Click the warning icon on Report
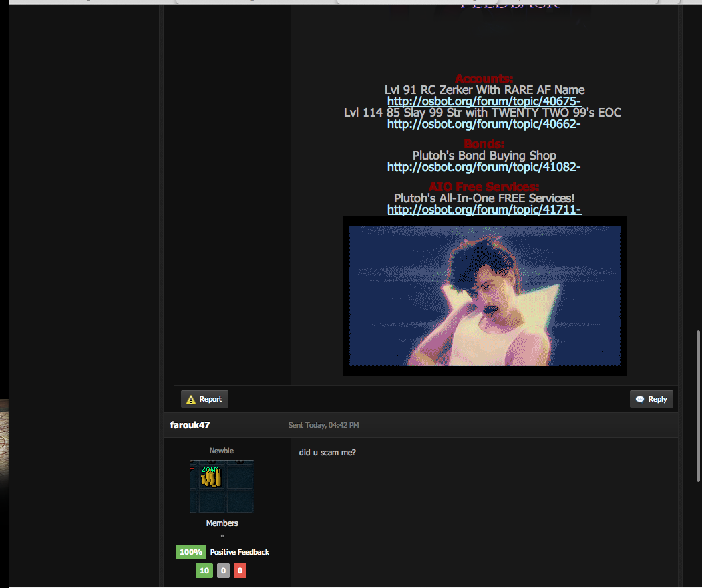The height and width of the screenshot is (588, 702). [191, 400]
